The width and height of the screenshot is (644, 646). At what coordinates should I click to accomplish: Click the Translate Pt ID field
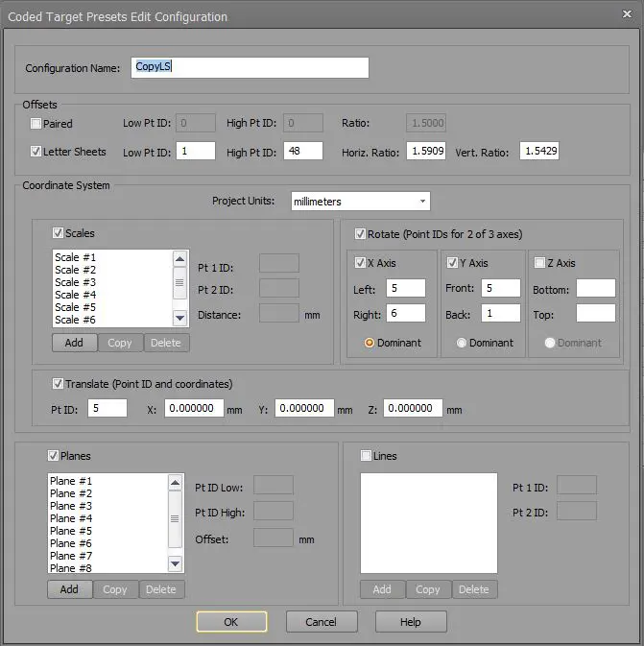[x=107, y=408]
